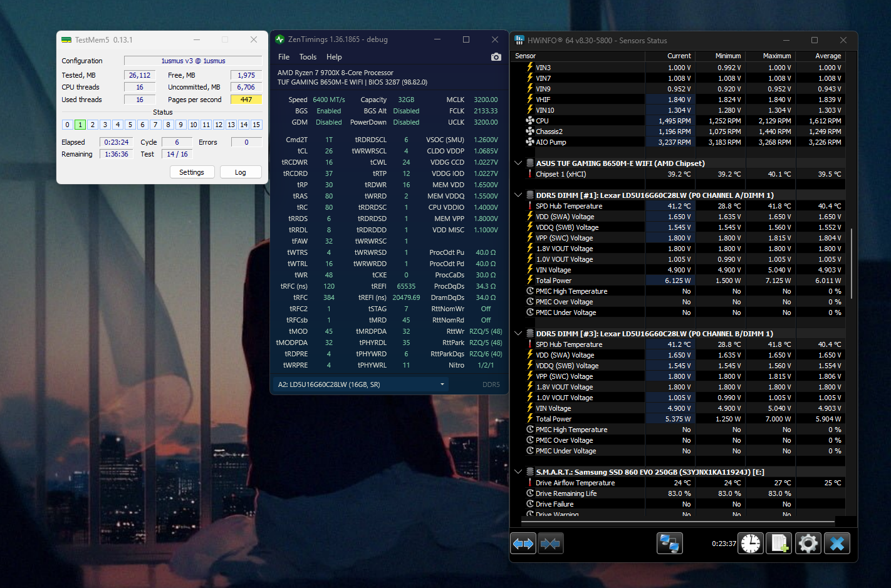Click the clock icon beside Drive Remaining Life
This screenshot has height=588, width=891.
529,493
